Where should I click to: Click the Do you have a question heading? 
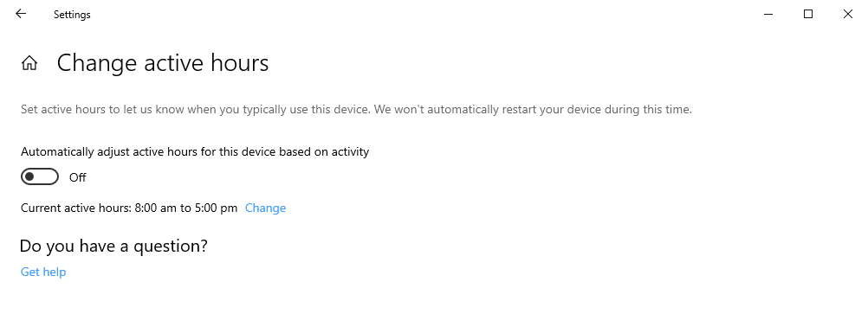(113, 246)
